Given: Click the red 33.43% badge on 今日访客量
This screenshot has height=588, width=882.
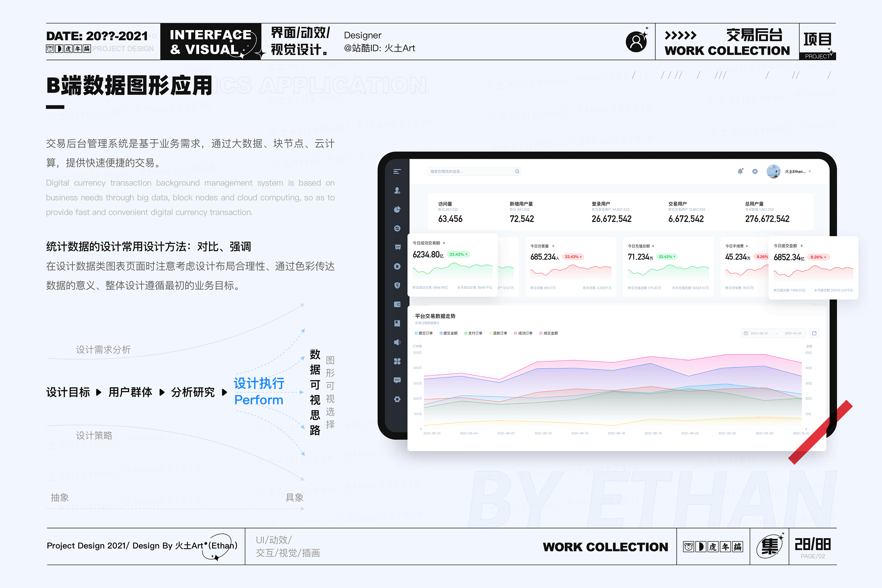Looking at the screenshot, I should (573, 257).
